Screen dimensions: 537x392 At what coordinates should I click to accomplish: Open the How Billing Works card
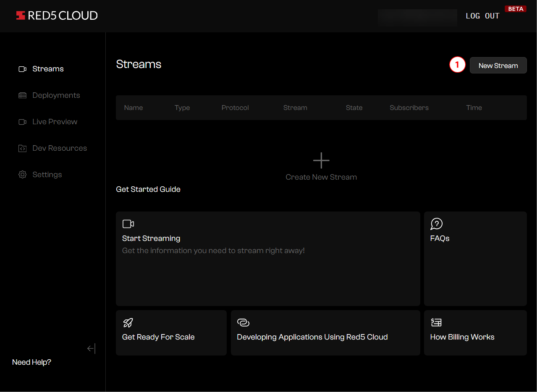point(475,333)
